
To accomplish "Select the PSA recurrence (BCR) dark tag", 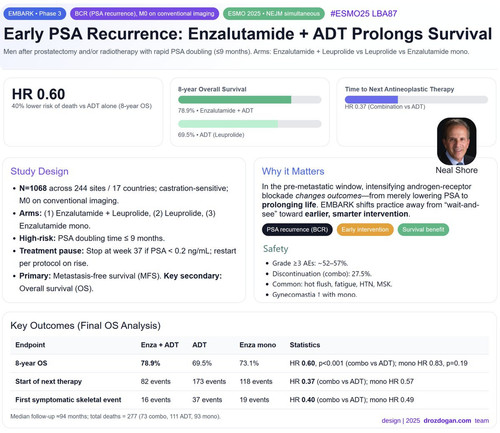I will coord(297,230).
